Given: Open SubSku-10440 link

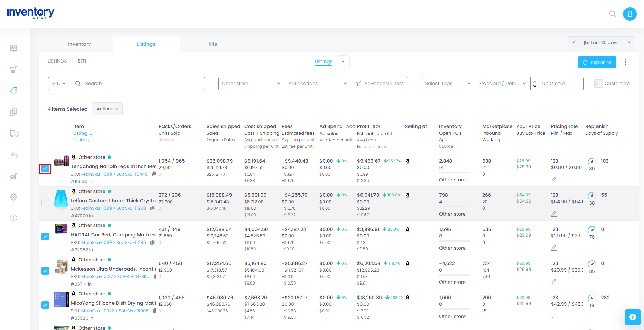Looking at the screenshot, I should coord(132,174).
